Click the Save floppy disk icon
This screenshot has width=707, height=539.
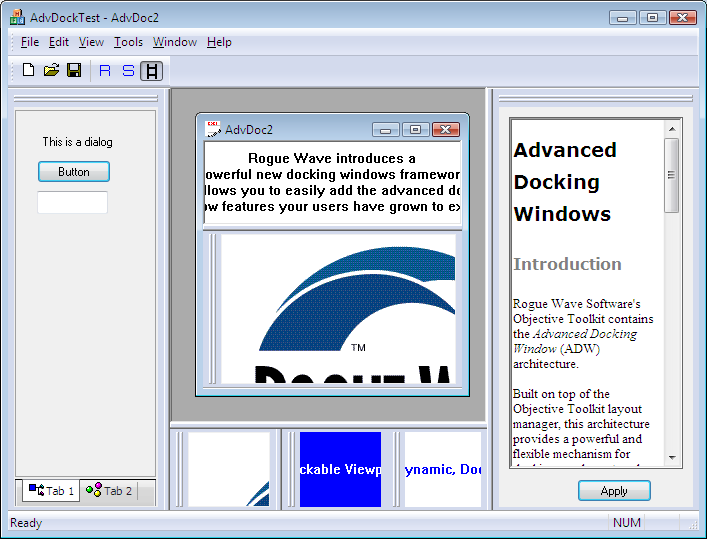[74, 70]
